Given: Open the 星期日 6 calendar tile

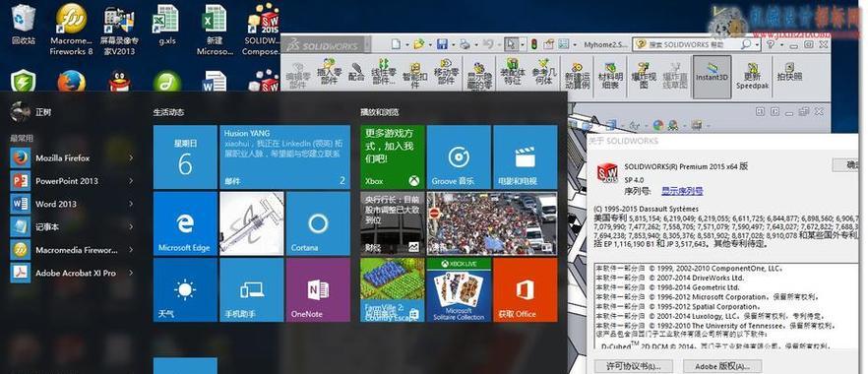Looking at the screenshot, I should pyautogui.click(x=185, y=157).
